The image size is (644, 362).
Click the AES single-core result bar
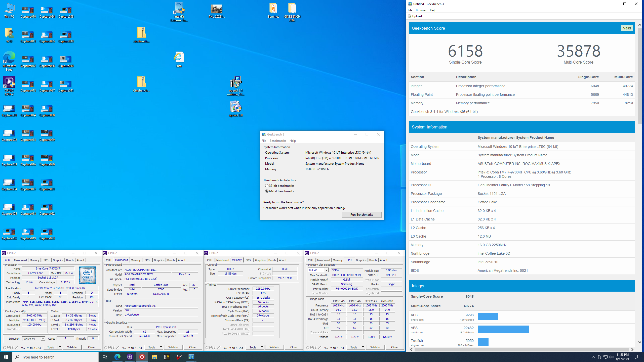(x=488, y=316)
